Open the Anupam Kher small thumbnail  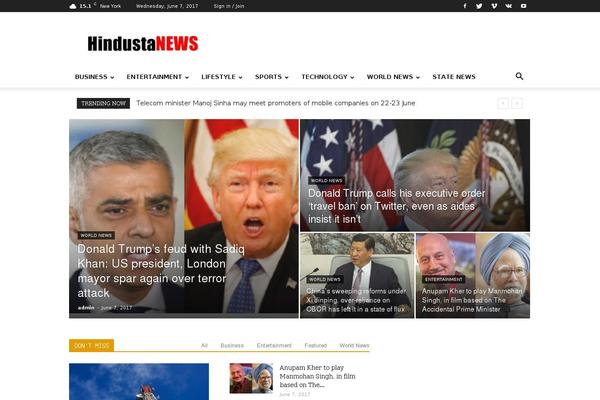click(x=251, y=378)
